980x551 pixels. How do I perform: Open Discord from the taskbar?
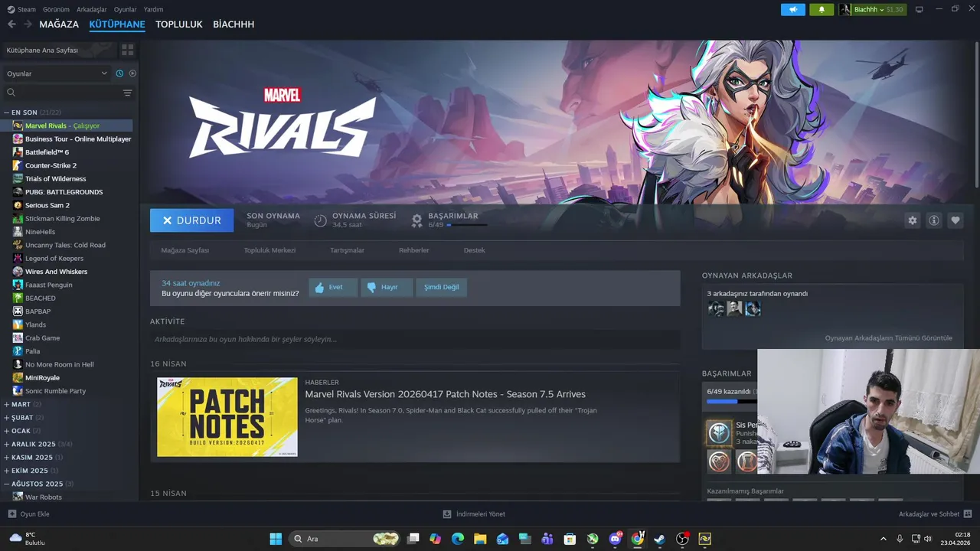tap(615, 539)
